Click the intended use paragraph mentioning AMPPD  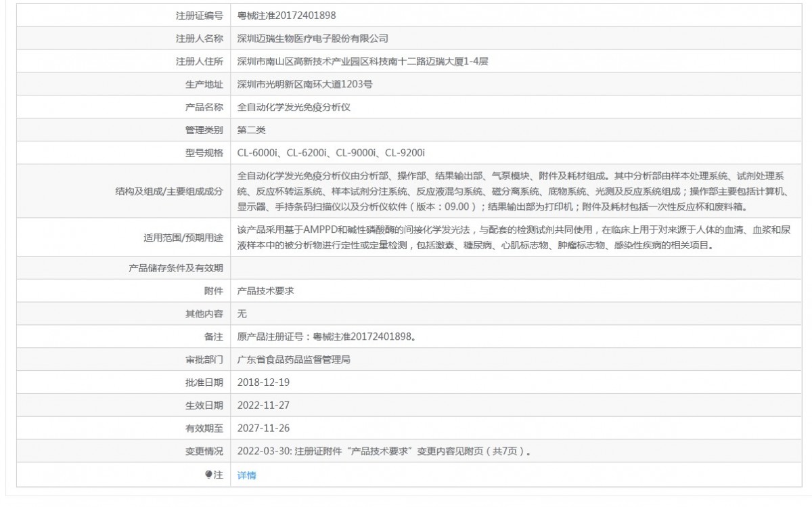pos(512,238)
